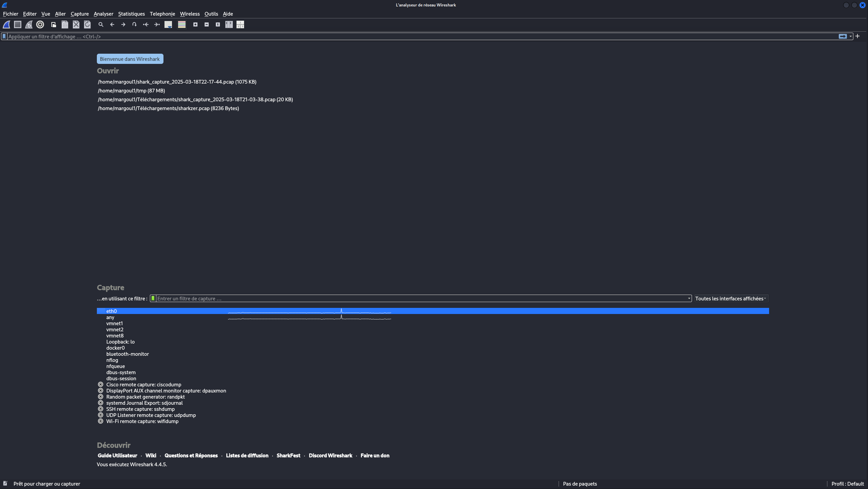Save capture file toolbar icon
The height and width of the screenshot is (489, 868).
(65, 24)
